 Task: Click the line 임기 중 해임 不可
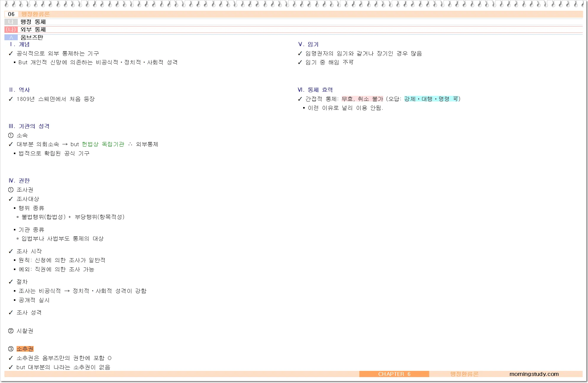click(x=329, y=62)
